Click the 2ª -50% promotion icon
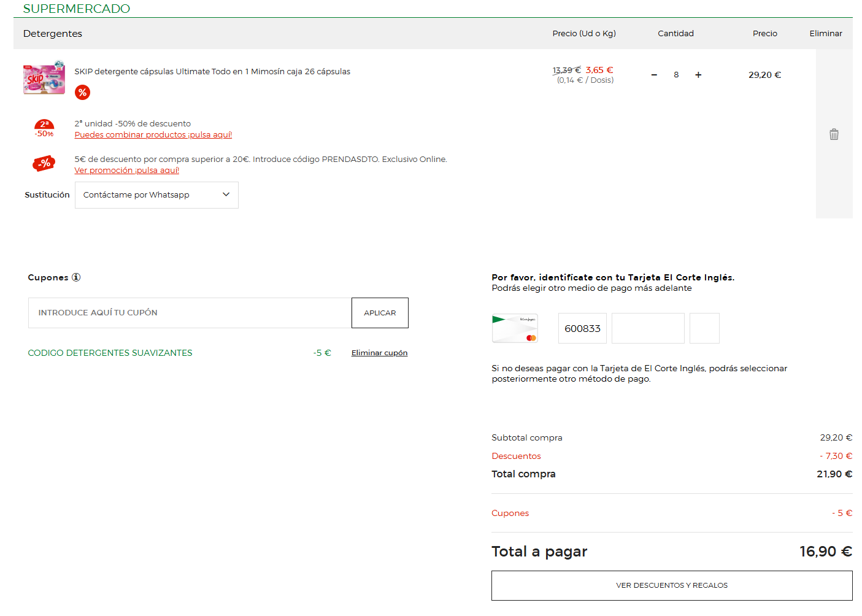The image size is (862, 616). pos(44,129)
